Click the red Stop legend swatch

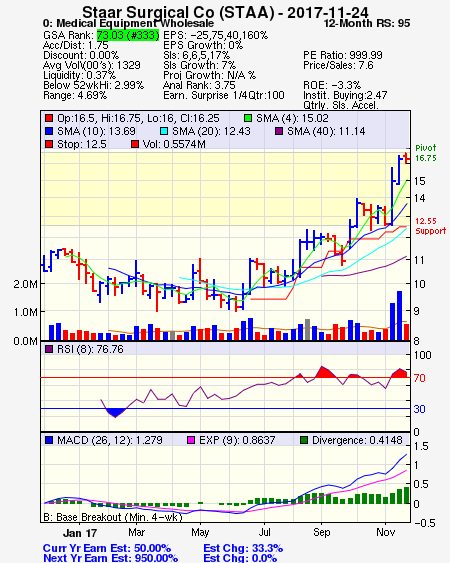coord(49,144)
